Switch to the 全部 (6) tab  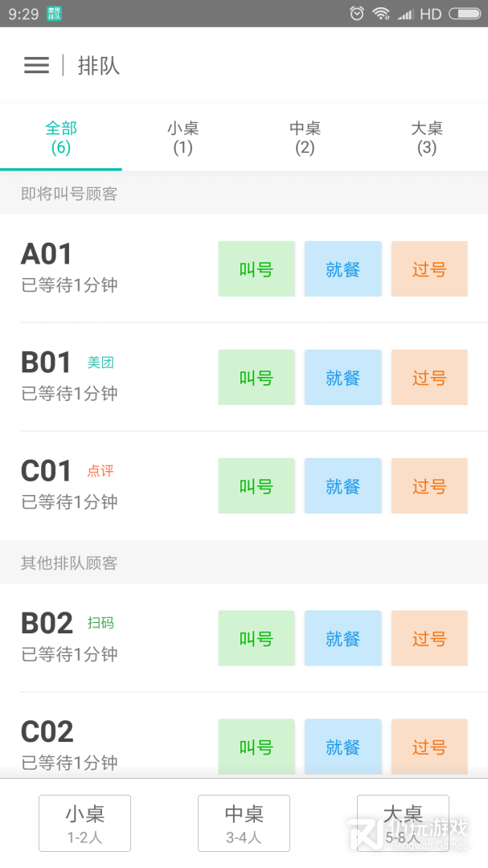61,137
